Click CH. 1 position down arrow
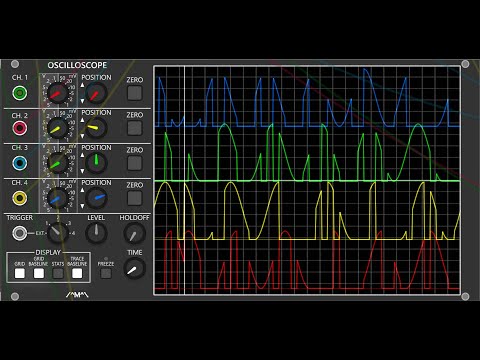Screen dimensions: 480x360 82,101
